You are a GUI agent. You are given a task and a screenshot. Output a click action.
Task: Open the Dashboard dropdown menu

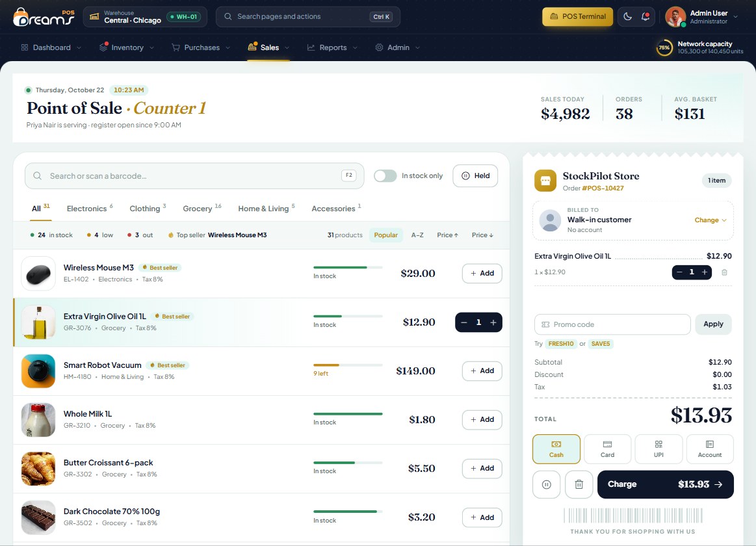pos(51,47)
